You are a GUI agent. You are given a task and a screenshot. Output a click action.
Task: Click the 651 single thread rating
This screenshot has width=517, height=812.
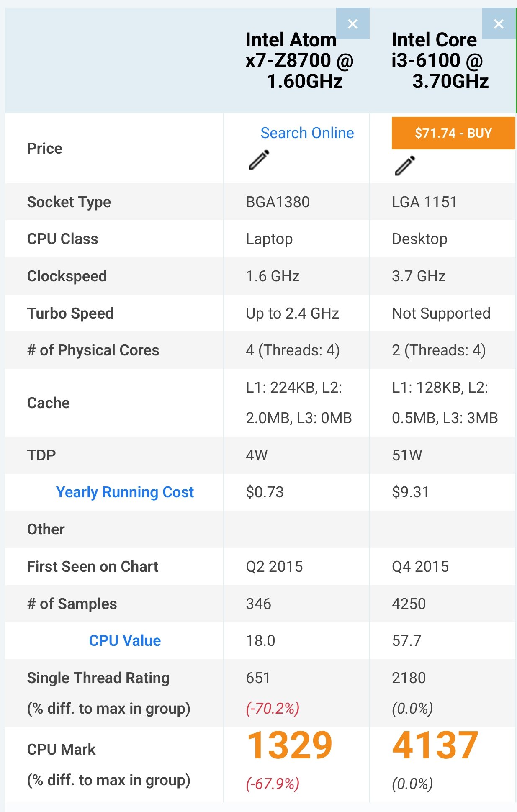coord(258,678)
